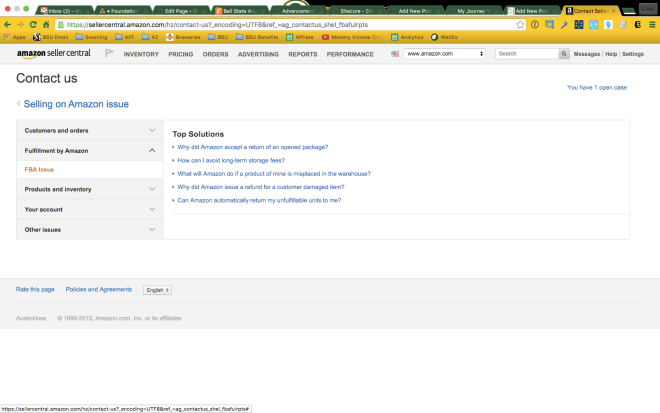Select the FBA Issue item
Viewport: 660px width, 413px height.
tap(40, 169)
